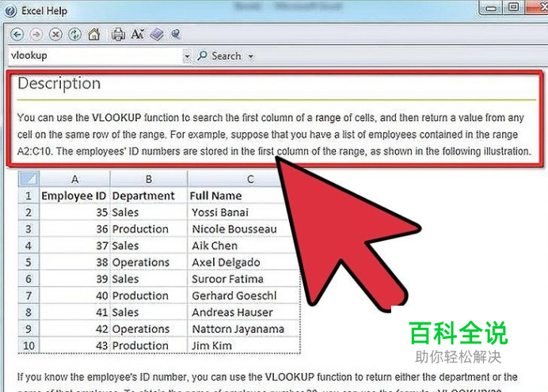Click the Department header cell

click(x=149, y=196)
